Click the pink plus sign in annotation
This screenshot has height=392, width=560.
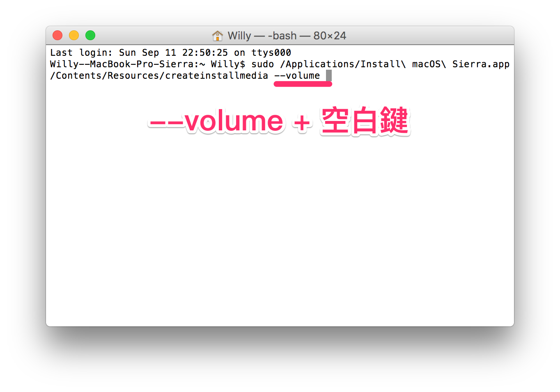[x=302, y=122]
